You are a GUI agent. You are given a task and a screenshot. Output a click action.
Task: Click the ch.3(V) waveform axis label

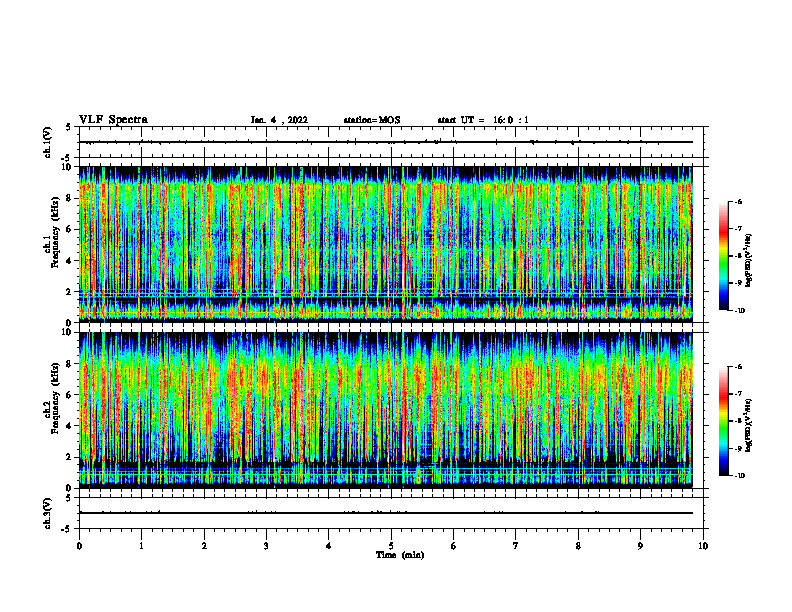point(48,513)
